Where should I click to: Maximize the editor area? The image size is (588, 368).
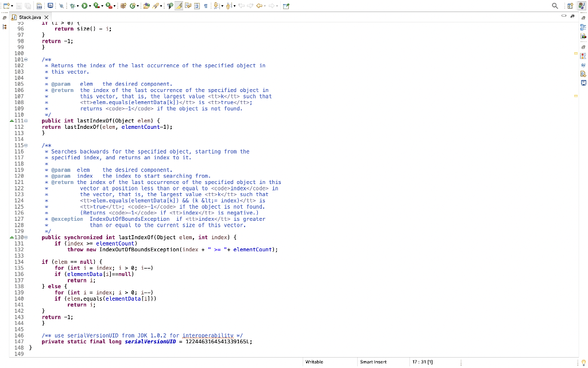coord(572,16)
